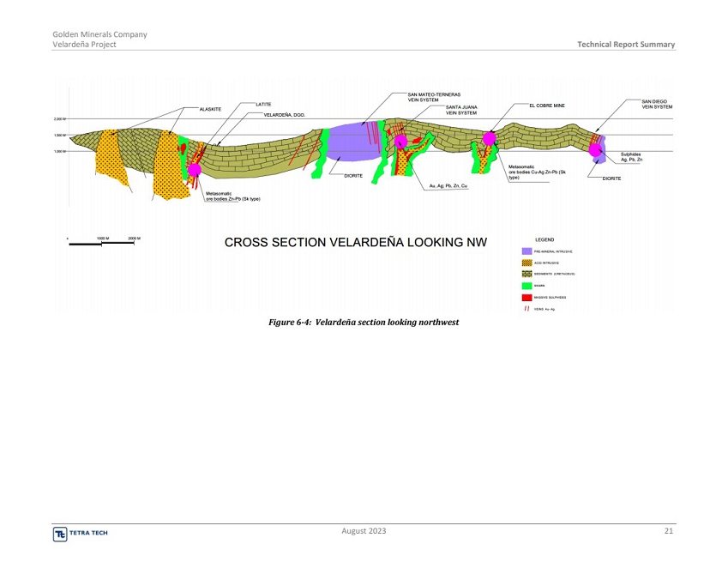The height and width of the screenshot is (562, 728).
Task: Click the red Massive Sulphides legend swatch
Action: [x=526, y=297]
